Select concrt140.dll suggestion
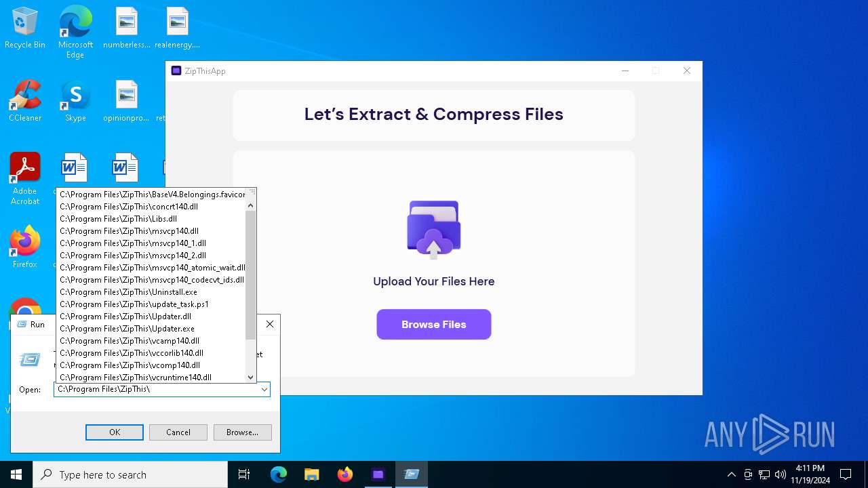Viewport: 868px width, 488px height. [151, 207]
